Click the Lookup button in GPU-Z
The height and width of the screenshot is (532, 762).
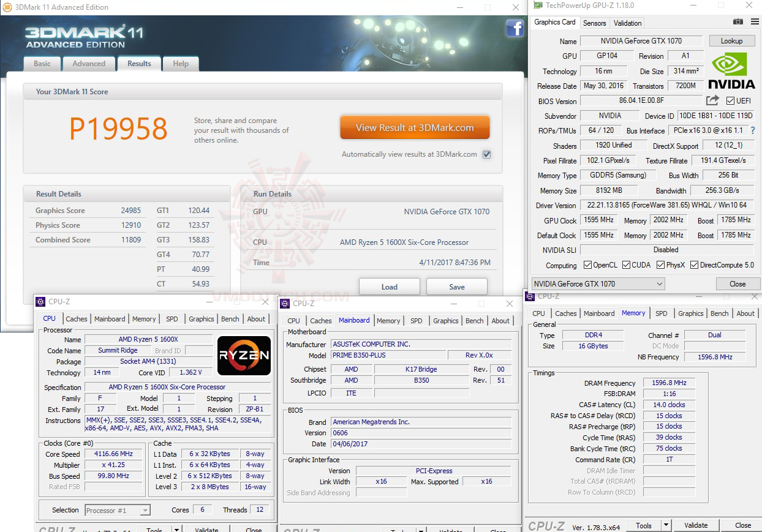pyautogui.click(x=732, y=40)
